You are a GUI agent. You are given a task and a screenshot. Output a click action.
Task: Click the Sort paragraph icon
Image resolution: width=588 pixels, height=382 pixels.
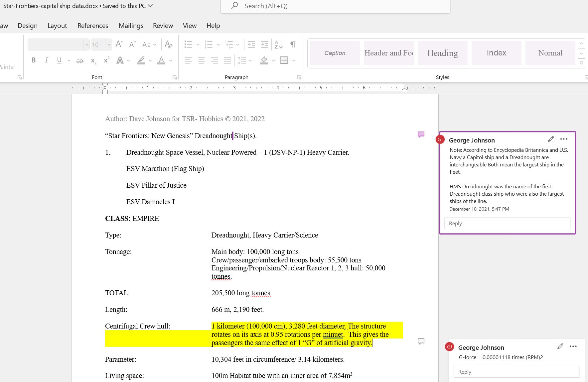278,45
